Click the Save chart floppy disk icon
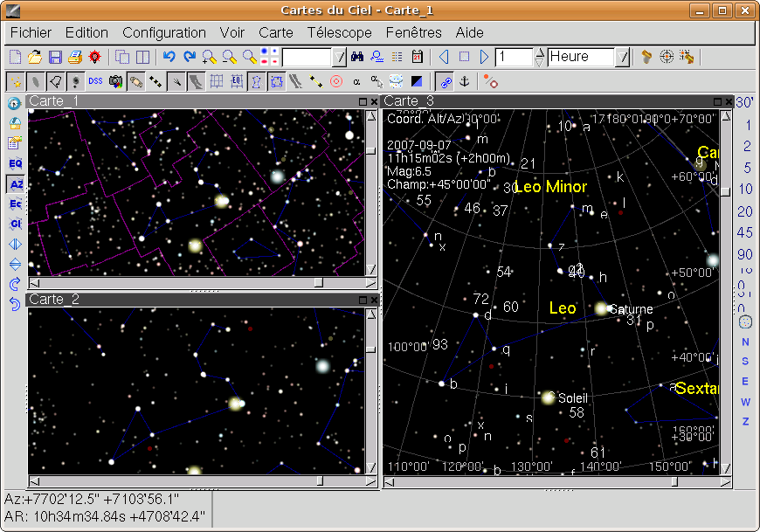The width and height of the screenshot is (760, 532). pyautogui.click(x=55, y=58)
